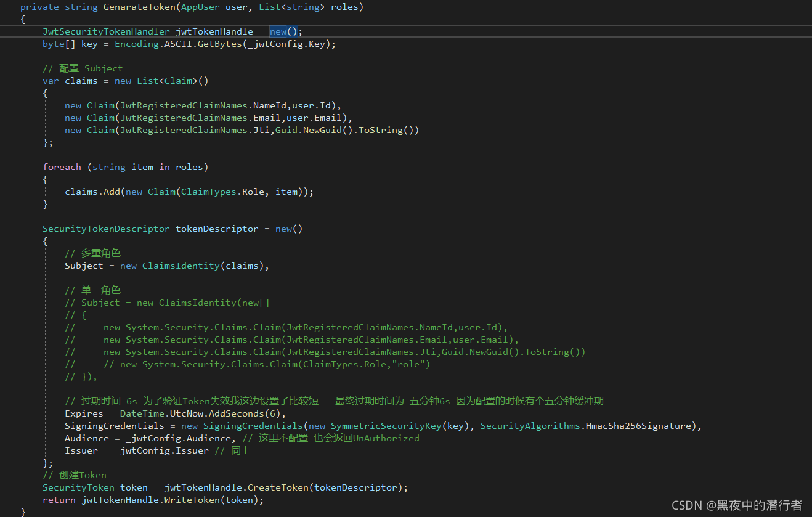Click the '// 同上' comment
Viewport: 812px width, 517px height.
click(232, 450)
